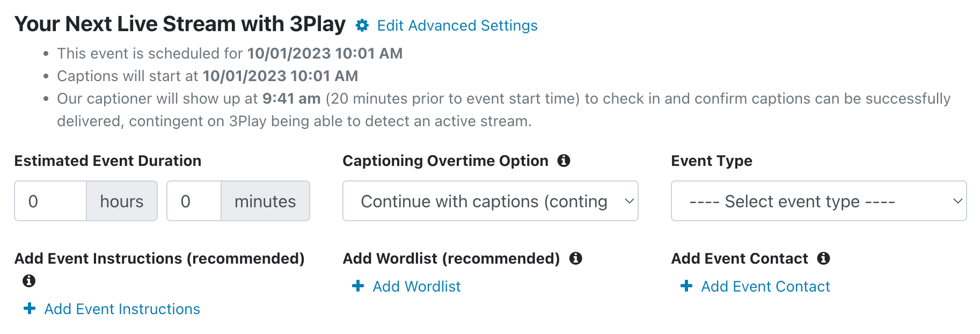Image resolution: width=980 pixels, height=334 pixels.
Task: Click the Add Wordlist info icon
Action: [575, 258]
